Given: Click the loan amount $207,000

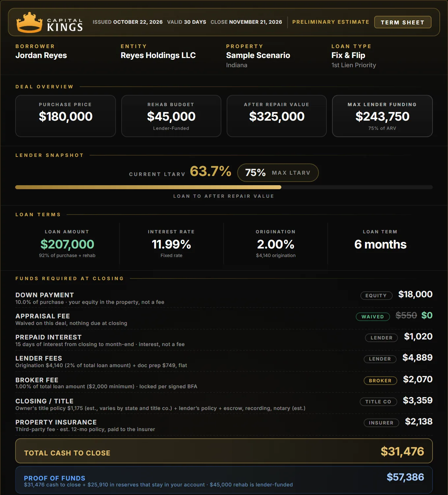Looking at the screenshot, I should click(67, 244).
